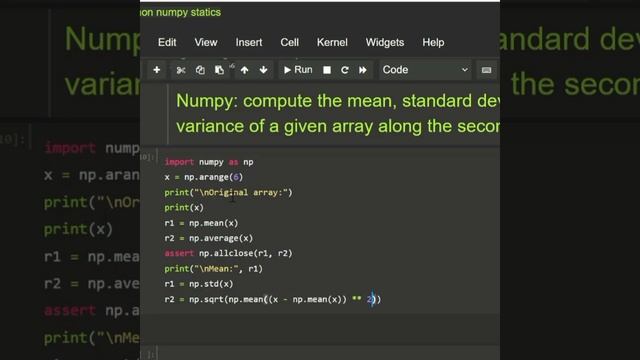
Task: Move cell up with the up arrow
Action: pos(244,70)
